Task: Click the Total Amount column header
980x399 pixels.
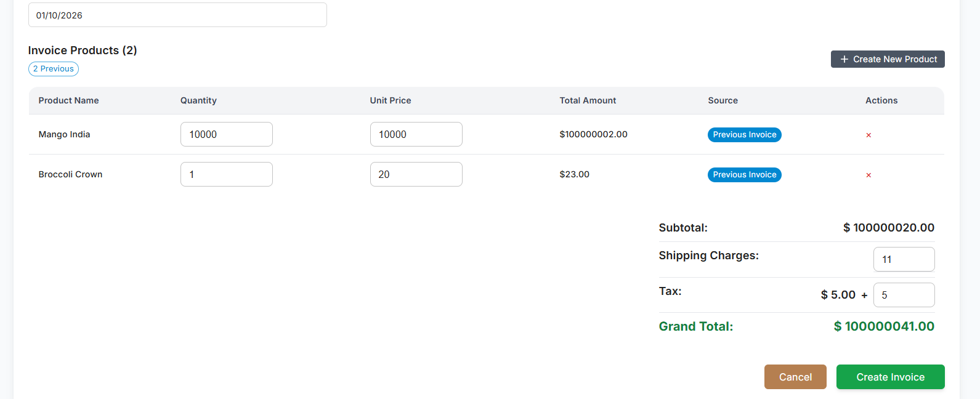Action: 588,100
